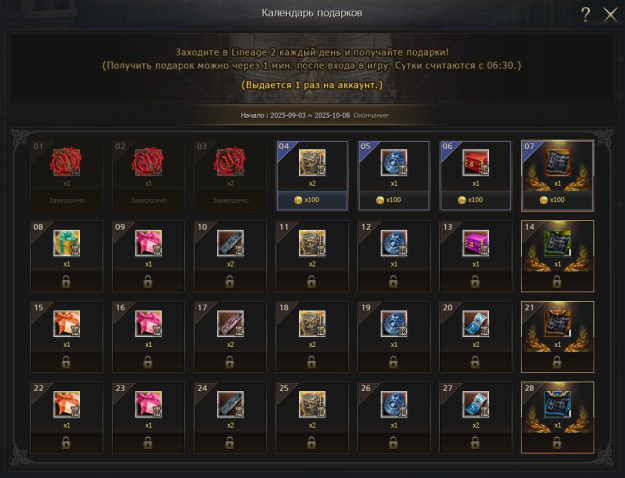Select the day 07 laurel scroll reward icon

(x=557, y=162)
